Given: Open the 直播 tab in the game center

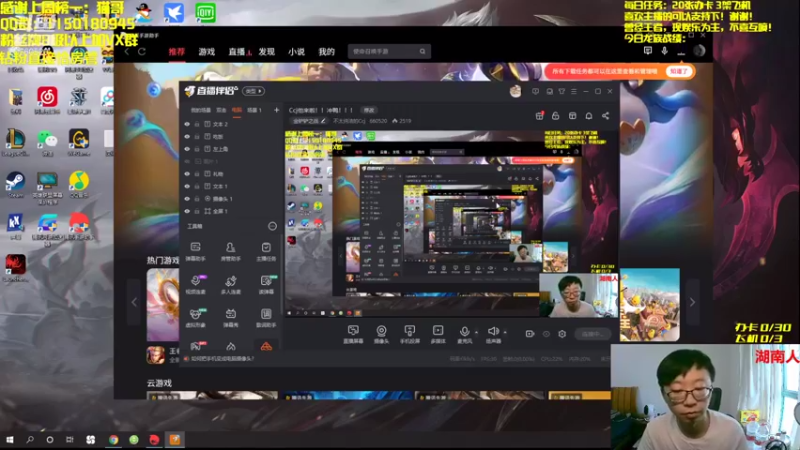Looking at the screenshot, I should [x=236, y=52].
